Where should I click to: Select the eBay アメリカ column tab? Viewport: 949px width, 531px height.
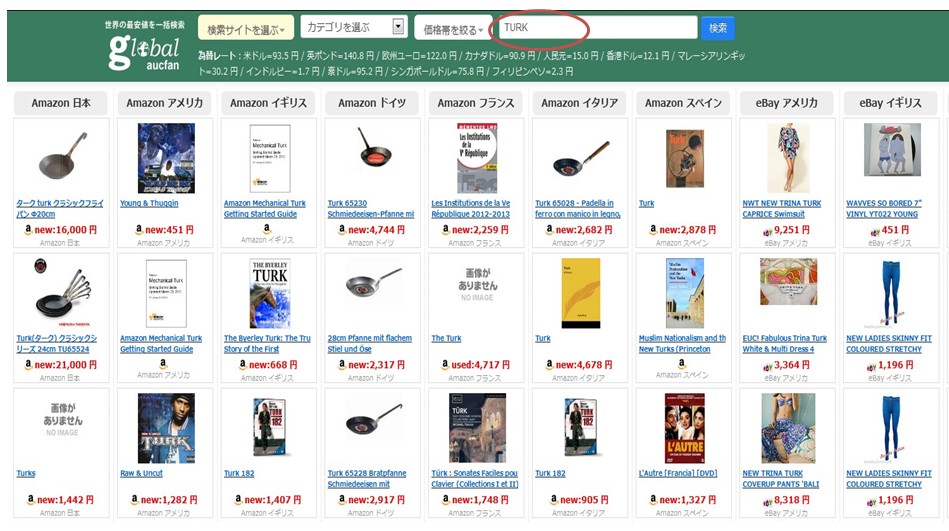[x=786, y=103]
